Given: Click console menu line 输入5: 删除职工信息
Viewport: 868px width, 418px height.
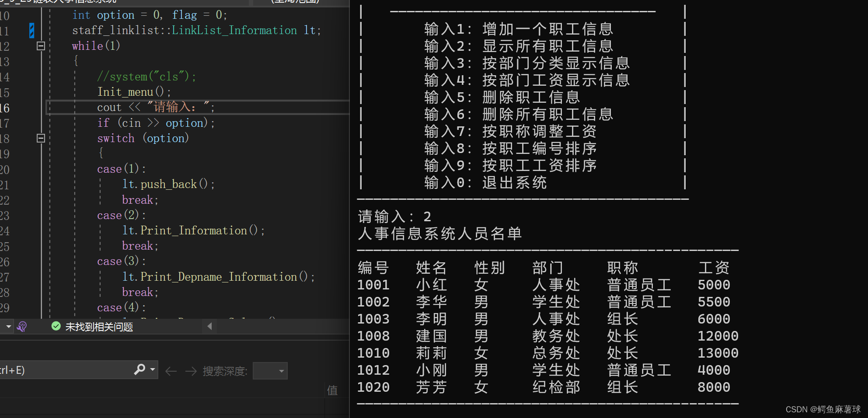Looking at the screenshot, I should (502, 98).
